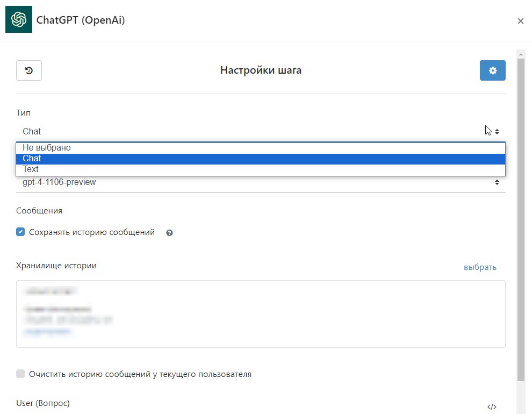Click the 'ChatGPT (OpenAi)' header title
The image size is (532, 414).
click(81, 20)
